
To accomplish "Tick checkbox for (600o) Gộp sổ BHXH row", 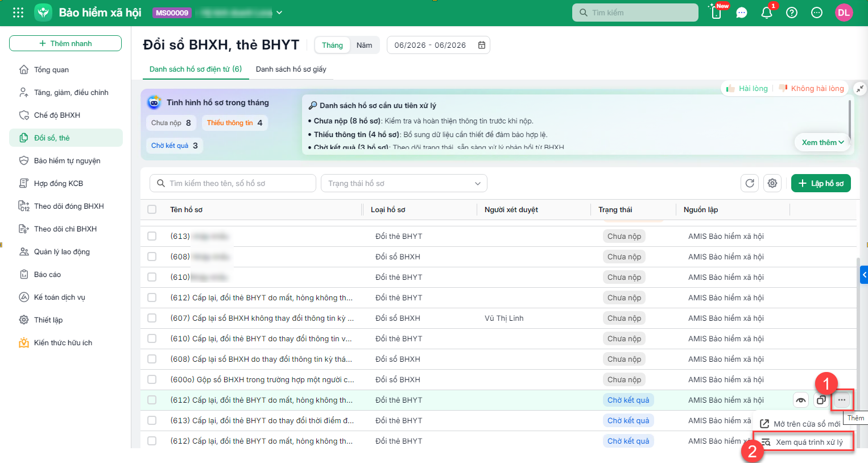I will pyautogui.click(x=152, y=379).
